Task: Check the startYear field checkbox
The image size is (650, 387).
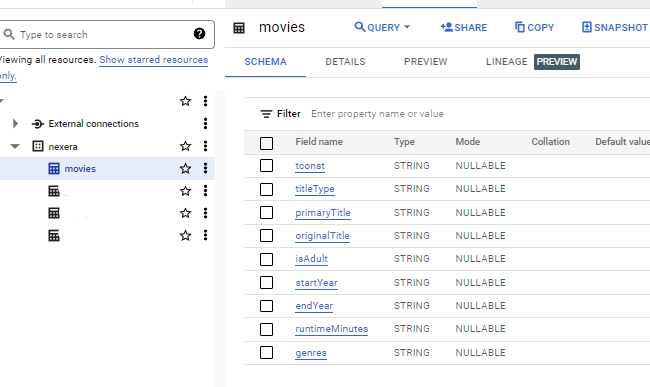Action: click(267, 283)
